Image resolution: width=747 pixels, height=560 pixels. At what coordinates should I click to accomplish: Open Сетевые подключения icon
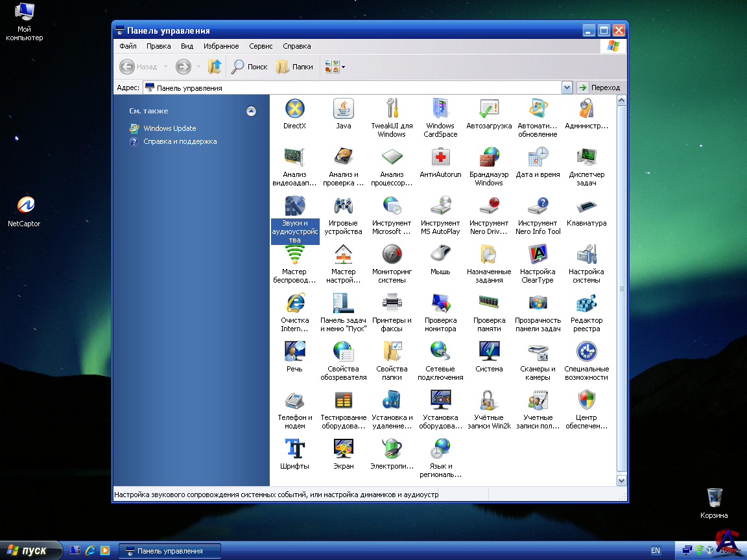[440, 352]
